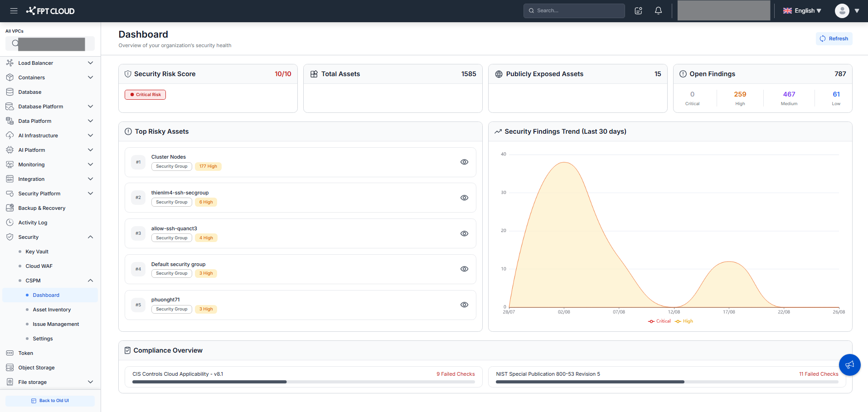Click the File storage icon
Image resolution: width=868 pixels, height=412 pixels.
coord(10,382)
